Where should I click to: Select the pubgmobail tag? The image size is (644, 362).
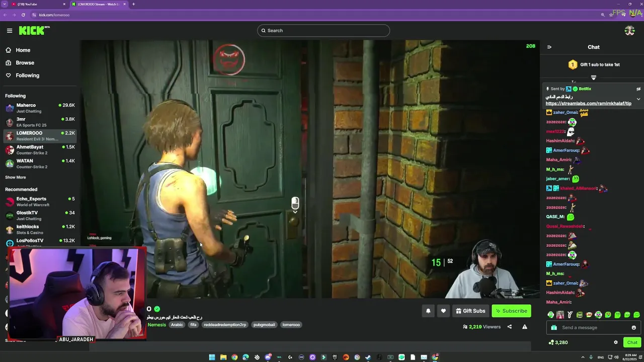tap(264, 325)
